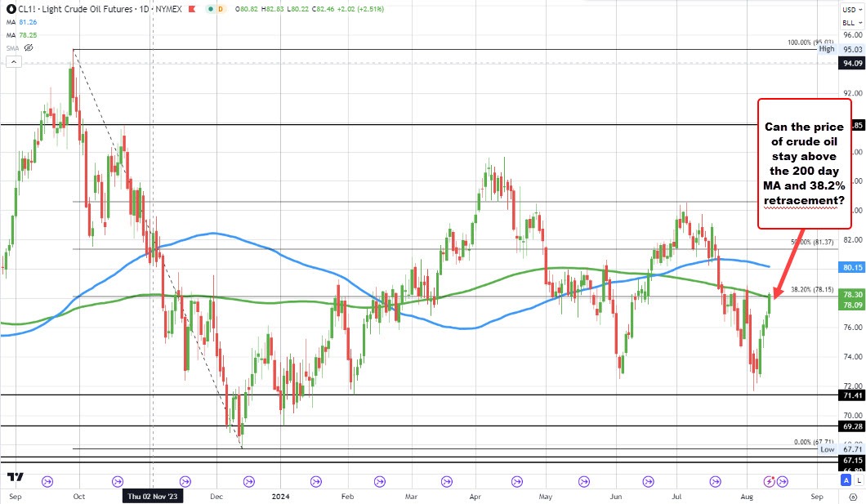The image size is (866, 504).
Task: Click the 100.00% (95.03) Fibonacci label
Action: 810,42
